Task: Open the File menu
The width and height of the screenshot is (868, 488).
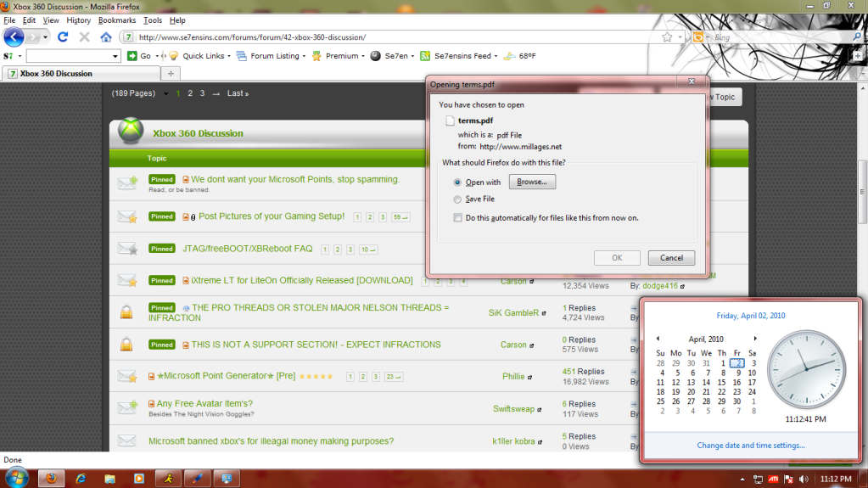Action: (x=9, y=20)
